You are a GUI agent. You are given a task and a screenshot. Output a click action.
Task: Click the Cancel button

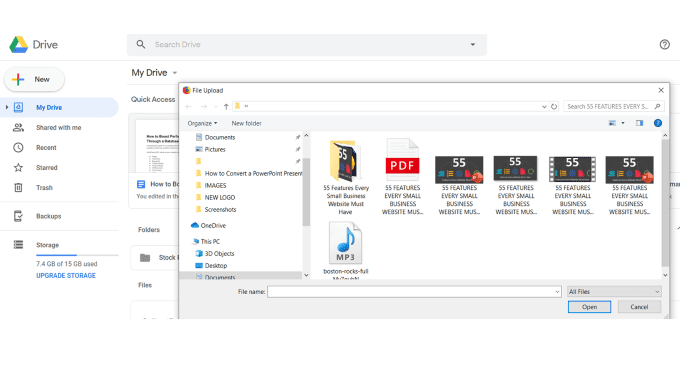[639, 307]
